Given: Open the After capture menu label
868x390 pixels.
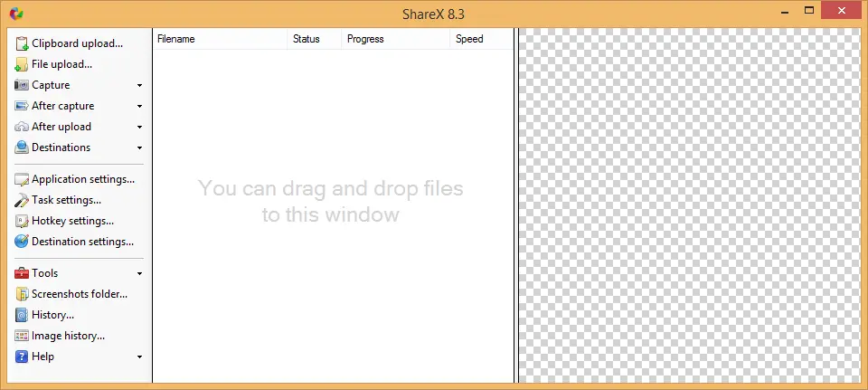Looking at the screenshot, I should [x=62, y=106].
